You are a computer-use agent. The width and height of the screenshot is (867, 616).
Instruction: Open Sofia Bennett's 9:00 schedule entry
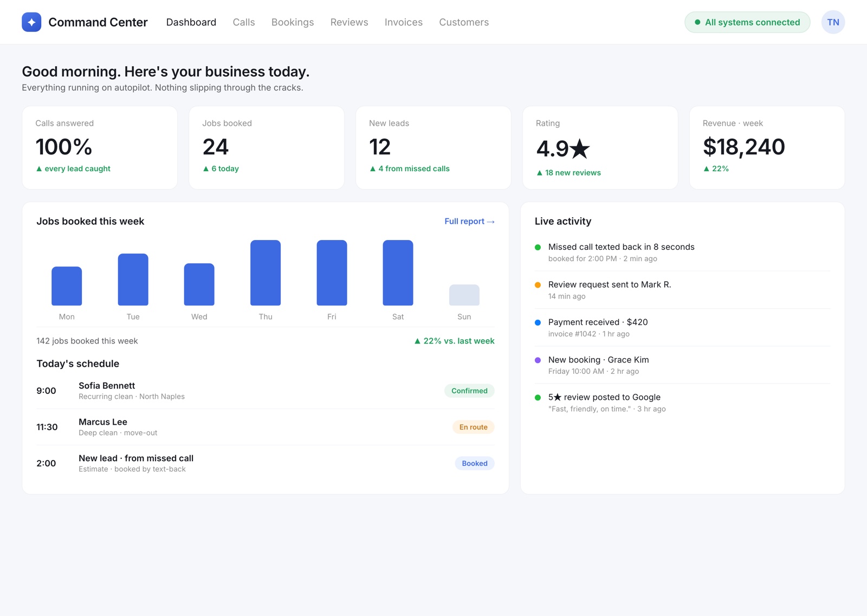click(x=266, y=391)
